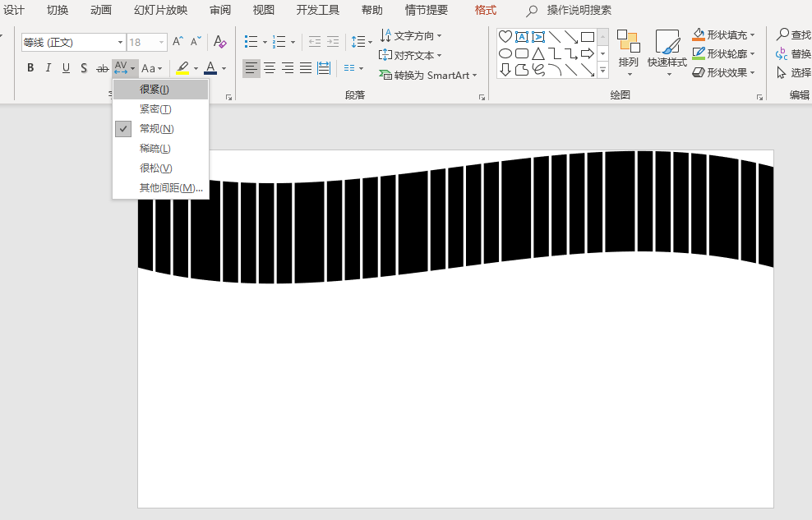Viewport: 812px width, 520px height.
Task: Toggle Underline formatting button
Action: [x=66, y=68]
